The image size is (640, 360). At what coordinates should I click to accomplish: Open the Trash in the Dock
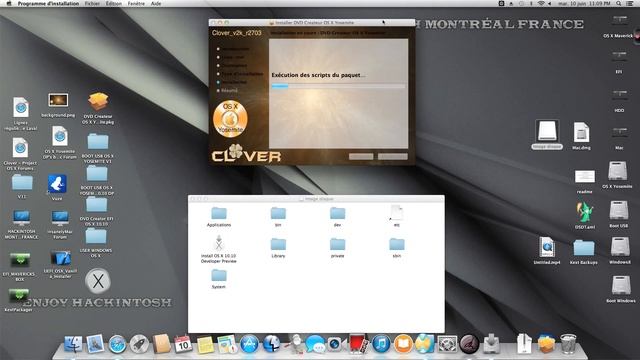tap(568, 344)
